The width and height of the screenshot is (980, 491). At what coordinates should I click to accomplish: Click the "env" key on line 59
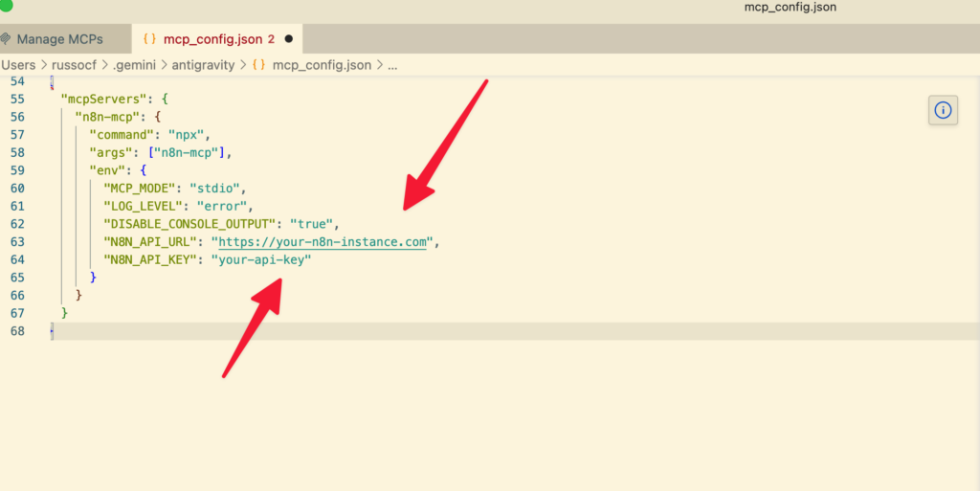[x=107, y=170]
